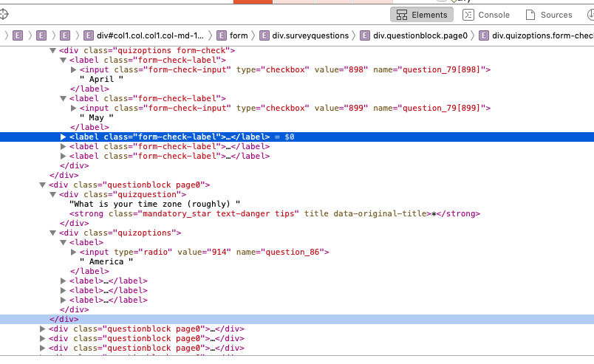Switch to the Elements tab

click(422, 15)
